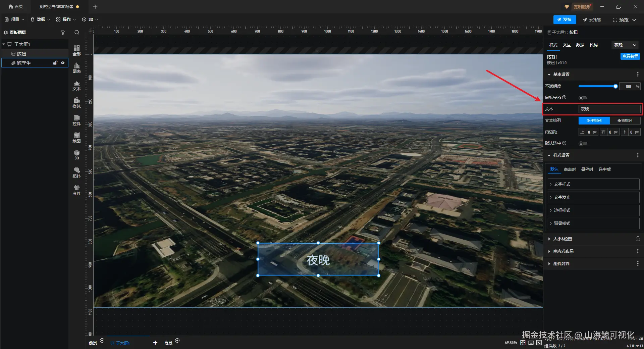Switch to 数据 tab in properties panel
Image resolution: width=644 pixels, height=349 pixels.
point(580,45)
